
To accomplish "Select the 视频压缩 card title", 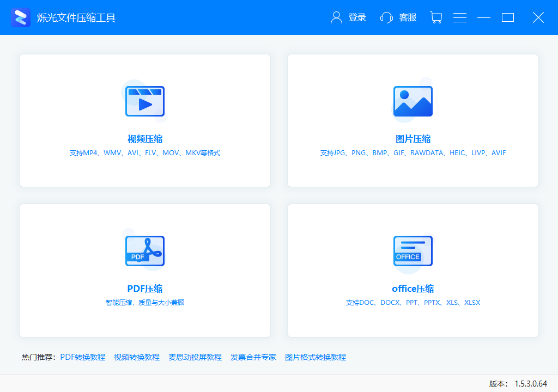I will [x=145, y=139].
